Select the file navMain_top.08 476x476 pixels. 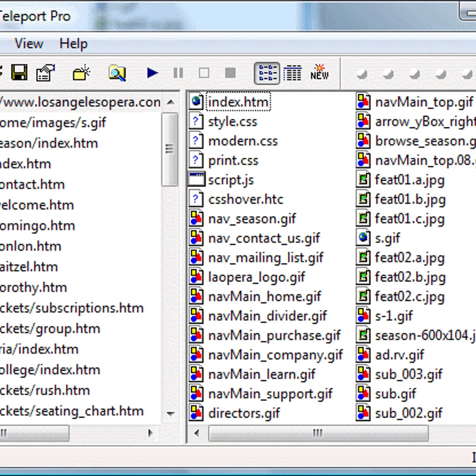coord(425,161)
